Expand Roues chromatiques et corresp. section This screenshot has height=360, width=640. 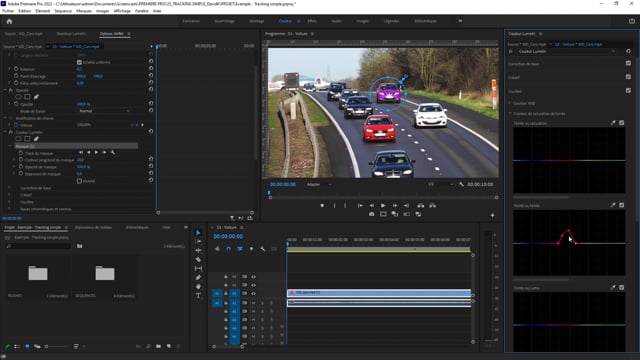point(10,209)
